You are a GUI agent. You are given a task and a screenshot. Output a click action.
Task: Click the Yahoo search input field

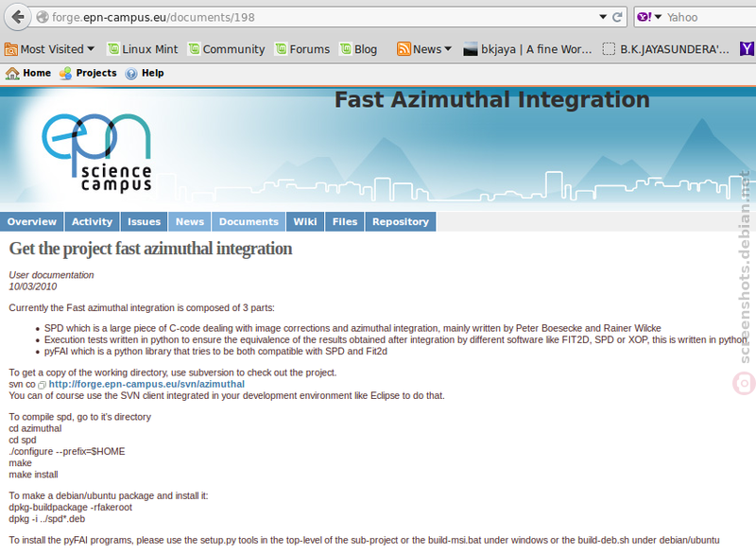(x=710, y=17)
